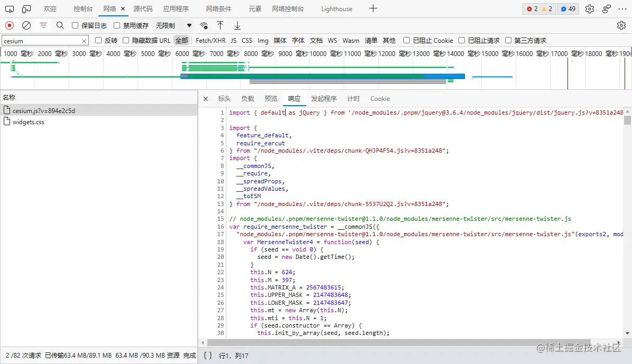632x364 pixels.
Task: Open network search magnifier
Action: tap(60, 25)
